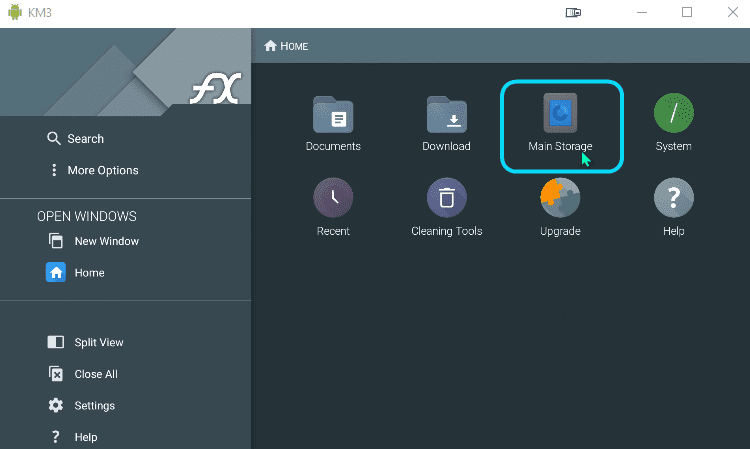Choose Close All windows
The height and width of the screenshot is (449, 750).
83,374
